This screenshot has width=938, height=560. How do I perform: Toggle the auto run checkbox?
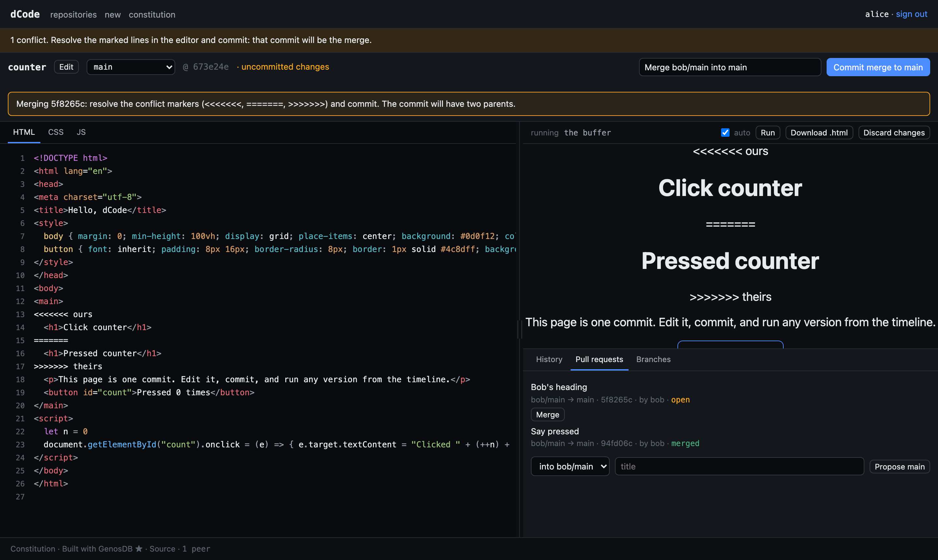725,133
